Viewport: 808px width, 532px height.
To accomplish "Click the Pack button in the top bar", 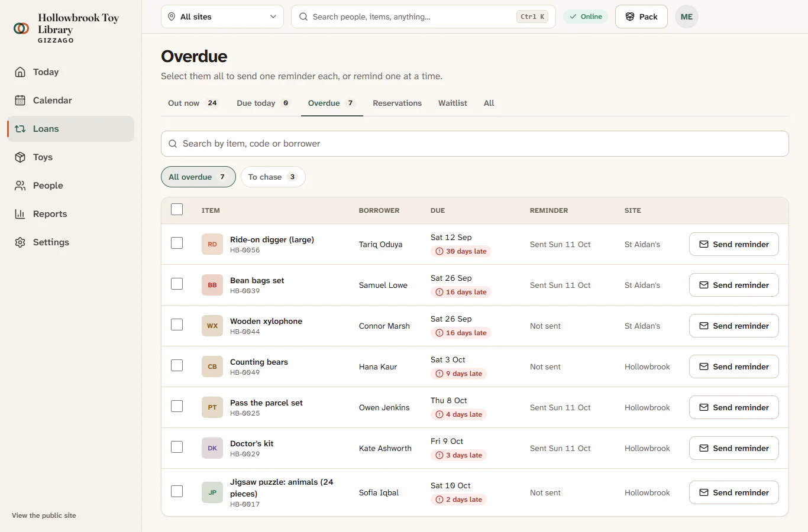I will point(641,17).
